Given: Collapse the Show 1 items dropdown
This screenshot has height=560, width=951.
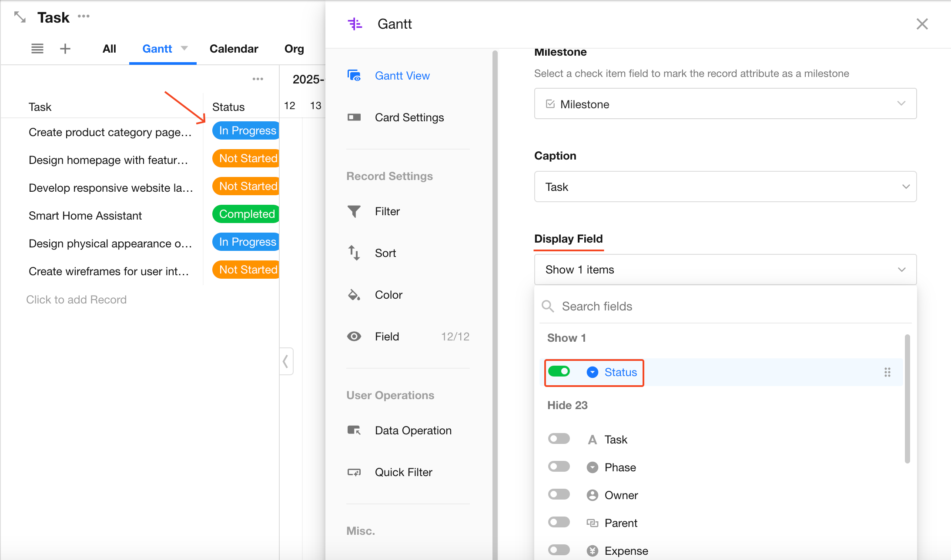Looking at the screenshot, I should pos(725,270).
